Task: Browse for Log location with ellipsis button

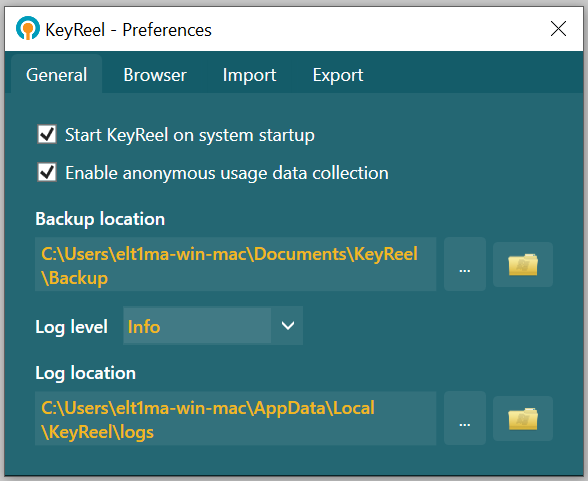Action: (x=465, y=418)
